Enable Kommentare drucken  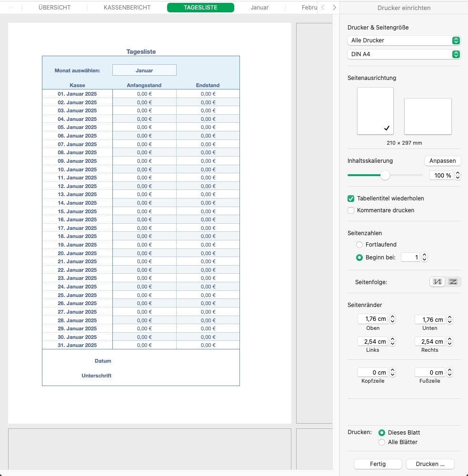[351, 210]
